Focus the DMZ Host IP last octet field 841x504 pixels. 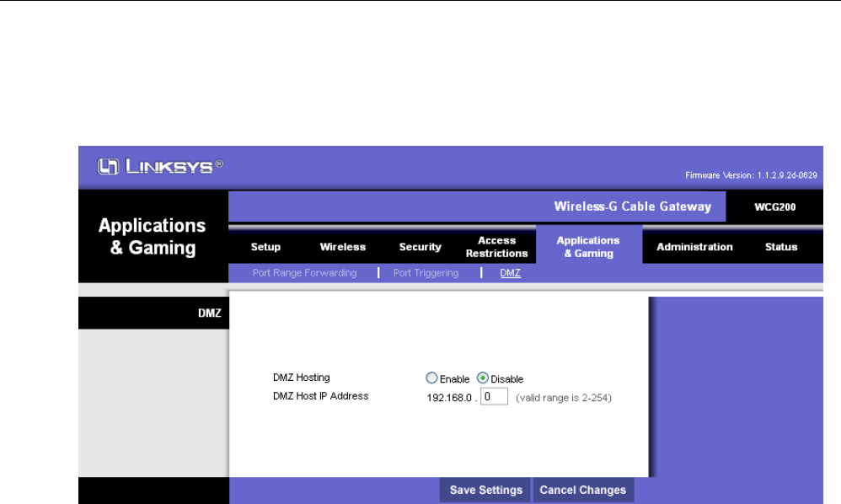[494, 397]
